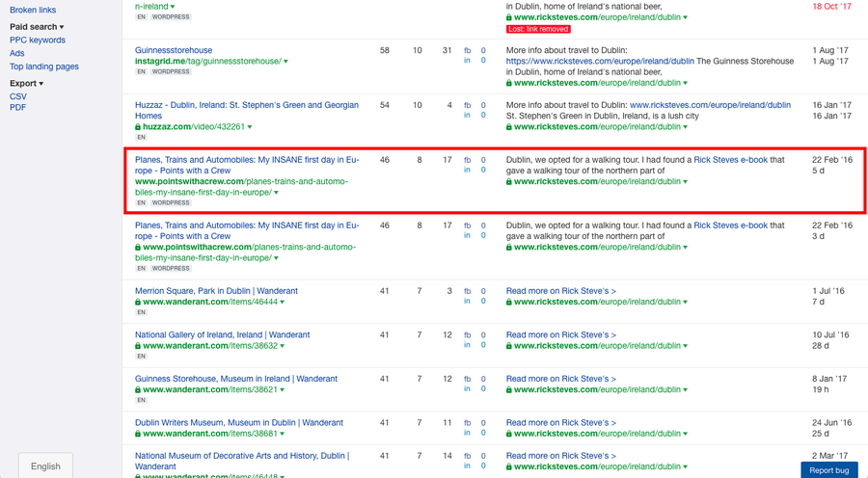Select domain rating 54 in Huzzaz row

384,104
